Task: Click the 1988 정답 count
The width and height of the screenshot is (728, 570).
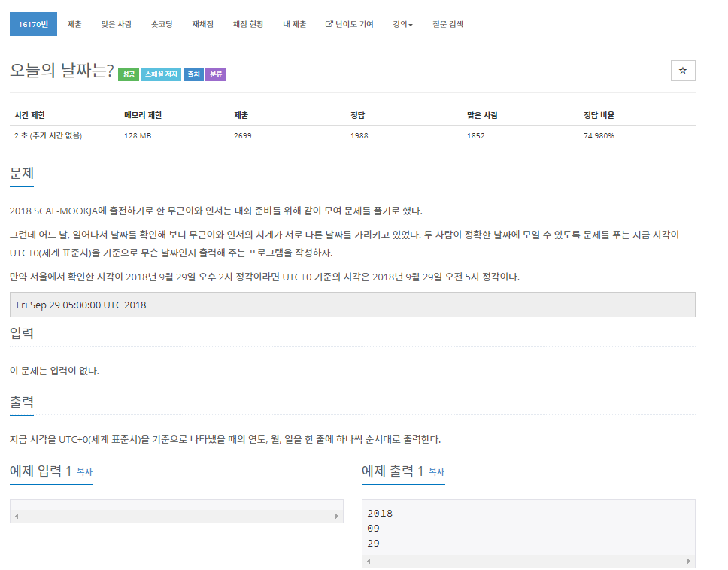Action: tap(359, 135)
